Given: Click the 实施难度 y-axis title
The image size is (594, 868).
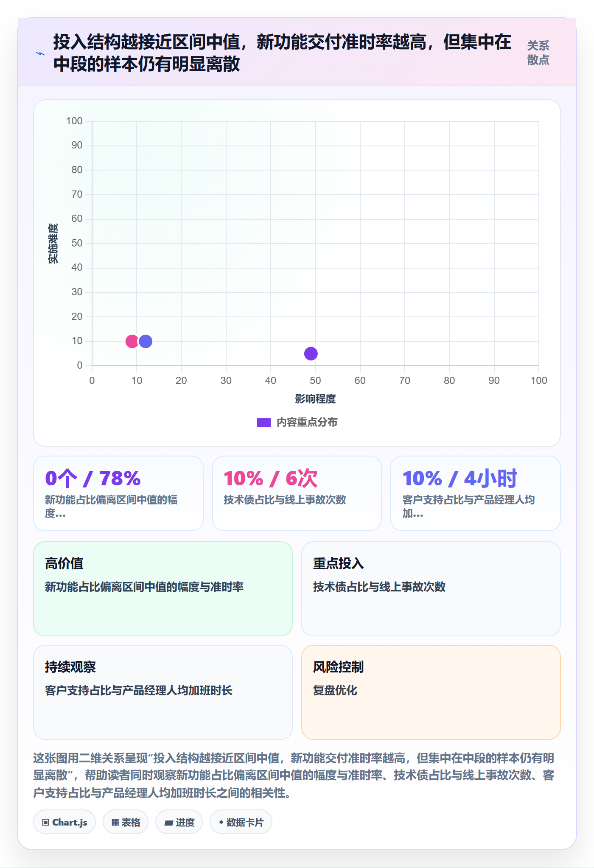Looking at the screenshot, I should [x=53, y=244].
